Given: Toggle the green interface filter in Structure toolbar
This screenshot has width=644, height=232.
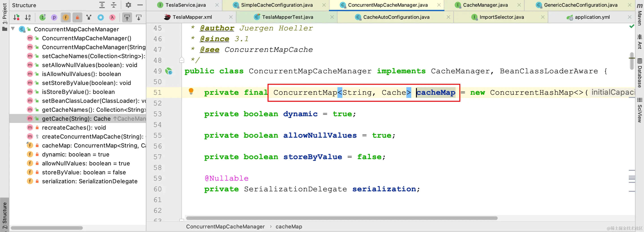Looking at the screenshot, I should tap(43, 17).
